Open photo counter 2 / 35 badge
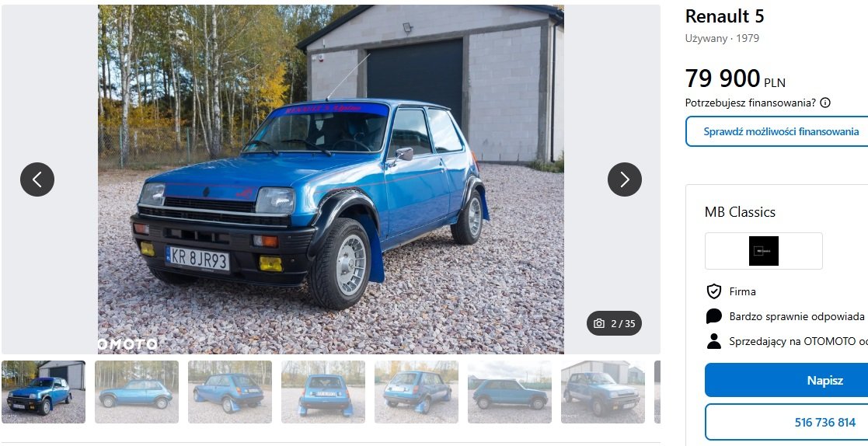This screenshot has width=868, height=446. click(x=614, y=324)
